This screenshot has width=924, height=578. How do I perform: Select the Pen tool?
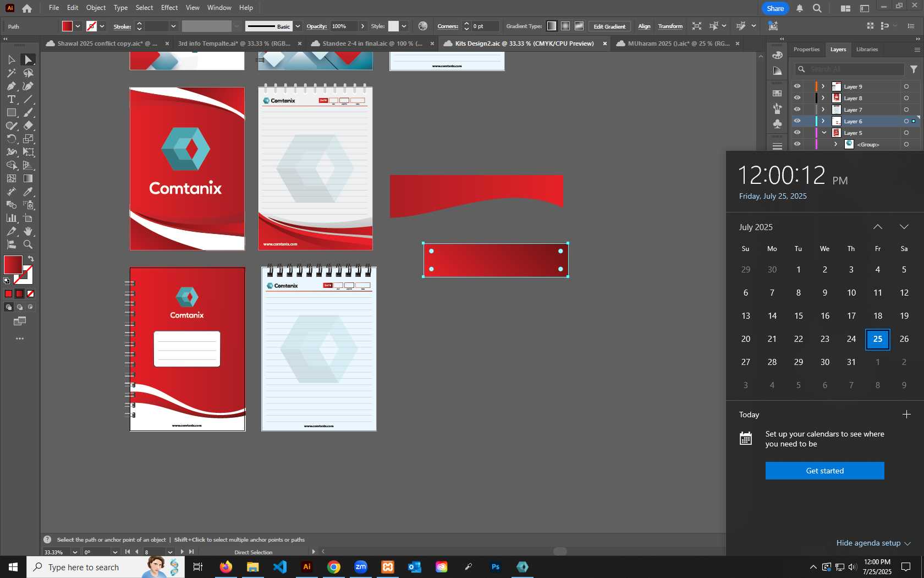[x=11, y=86]
